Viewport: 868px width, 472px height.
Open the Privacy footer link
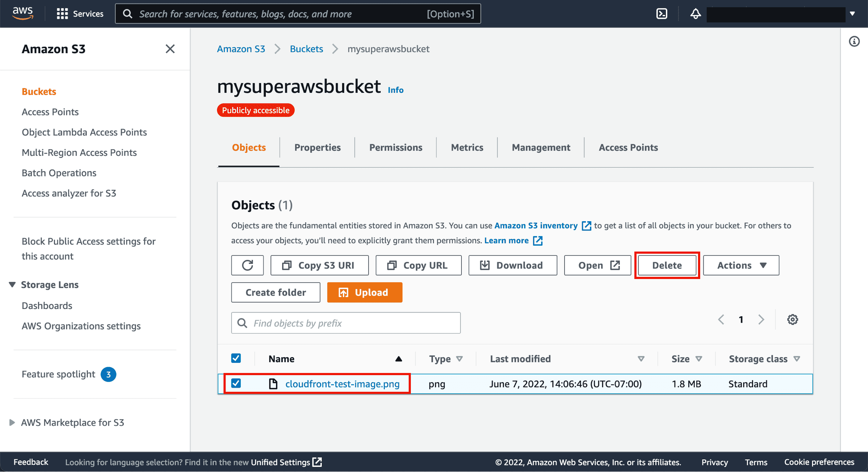(715, 462)
